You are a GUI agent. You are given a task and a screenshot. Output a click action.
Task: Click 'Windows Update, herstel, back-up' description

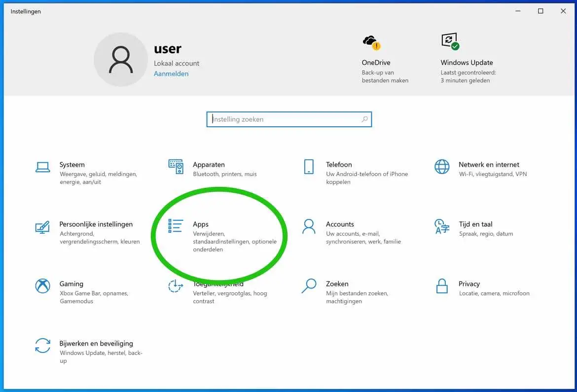click(x=101, y=356)
